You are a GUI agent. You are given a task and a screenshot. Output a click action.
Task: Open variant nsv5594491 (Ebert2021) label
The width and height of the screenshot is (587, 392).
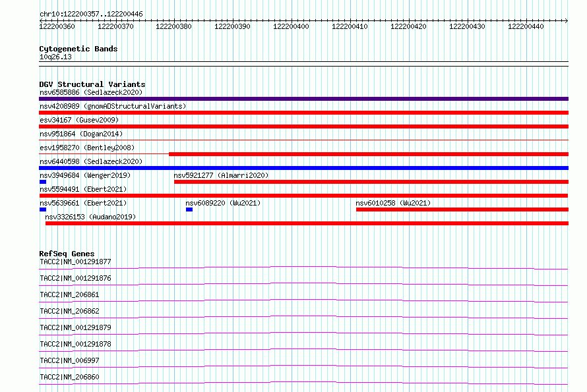point(83,189)
